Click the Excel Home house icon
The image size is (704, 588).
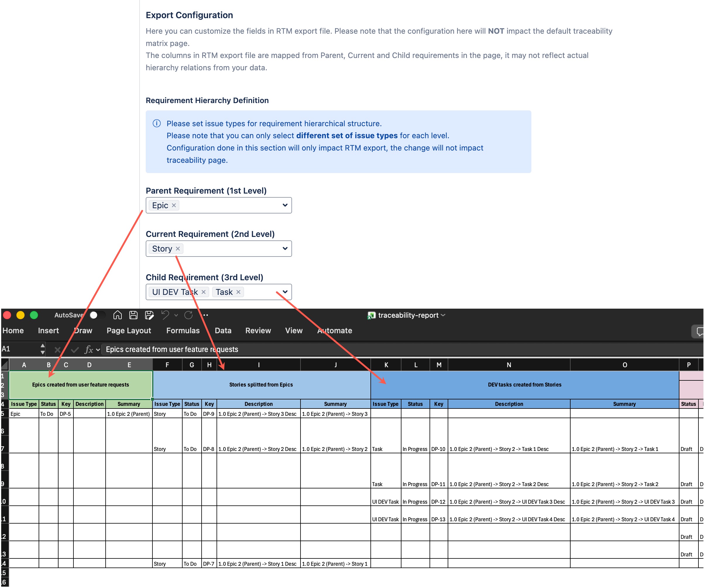pyautogui.click(x=117, y=315)
